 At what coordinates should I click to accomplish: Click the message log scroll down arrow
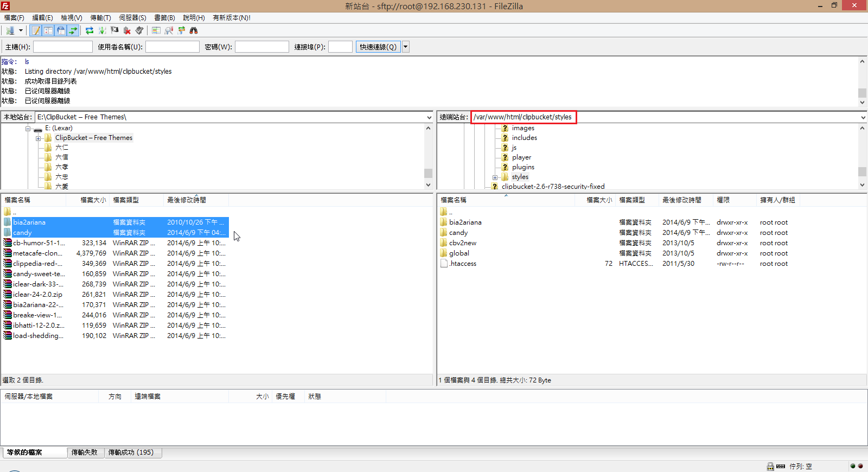pyautogui.click(x=862, y=102)
